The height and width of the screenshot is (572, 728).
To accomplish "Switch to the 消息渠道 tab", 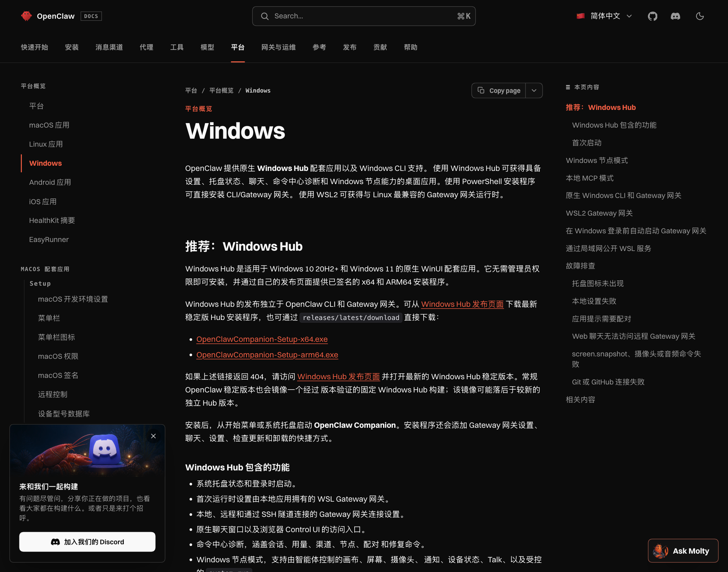I will click(109, 47).
